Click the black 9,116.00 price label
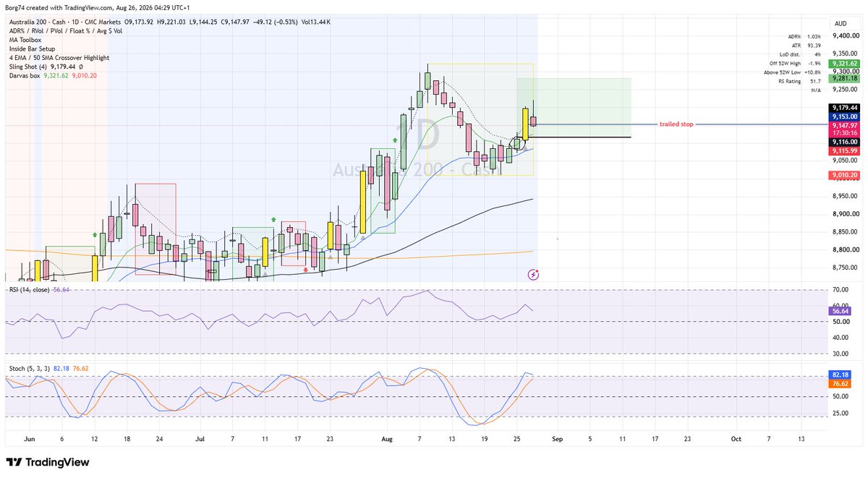 tap(844, 142)
